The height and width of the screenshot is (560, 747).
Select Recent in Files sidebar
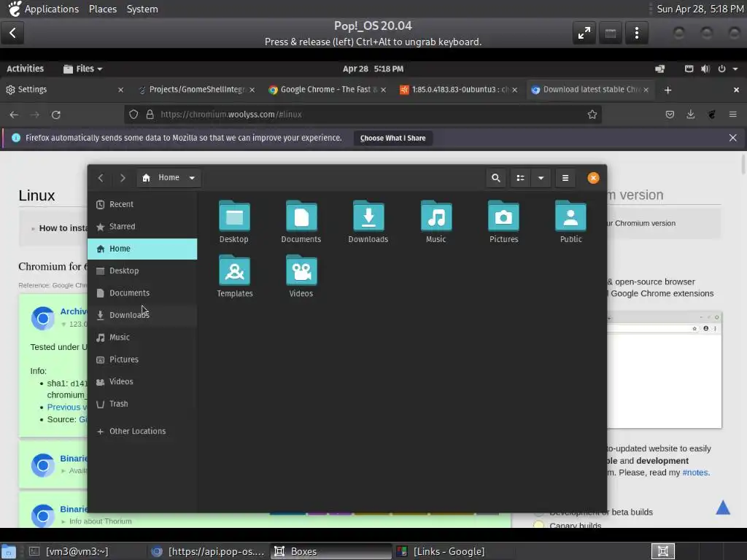(x=142, y=204)
